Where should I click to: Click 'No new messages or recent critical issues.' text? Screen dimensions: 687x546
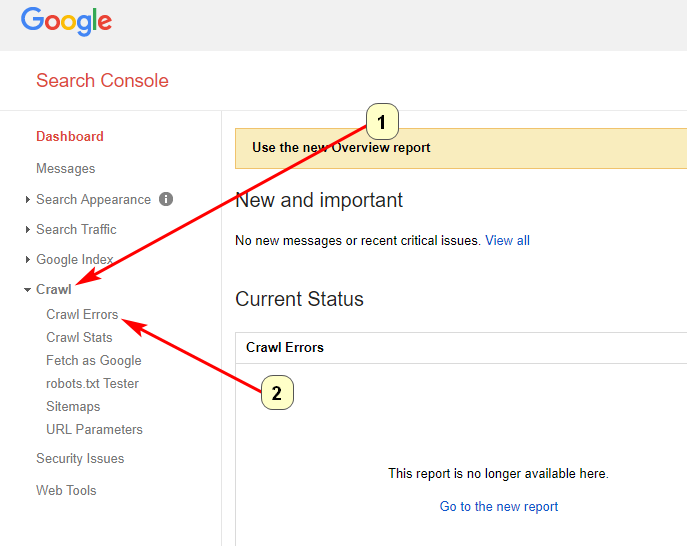(x=358, y=241)
